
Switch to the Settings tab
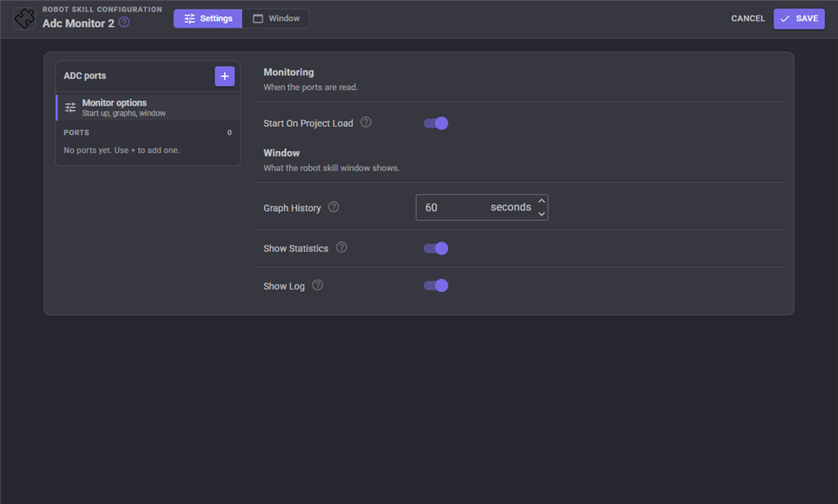208,18
